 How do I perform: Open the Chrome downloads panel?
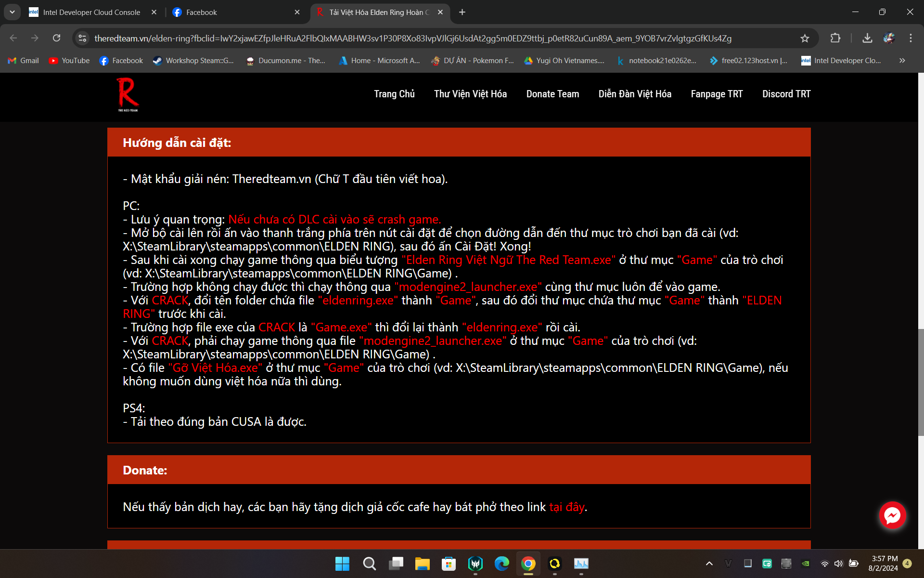pyautogui.click(x=867, y=38)
